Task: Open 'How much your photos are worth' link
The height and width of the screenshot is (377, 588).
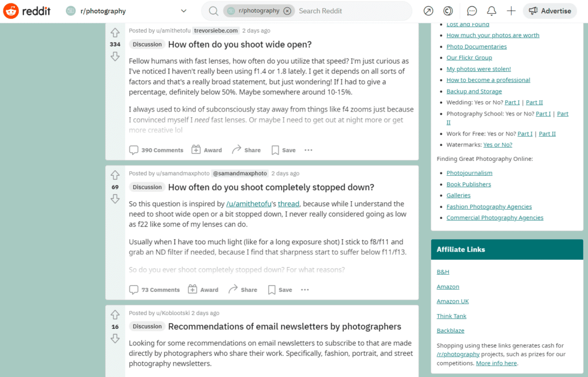Action: point(493,35)
